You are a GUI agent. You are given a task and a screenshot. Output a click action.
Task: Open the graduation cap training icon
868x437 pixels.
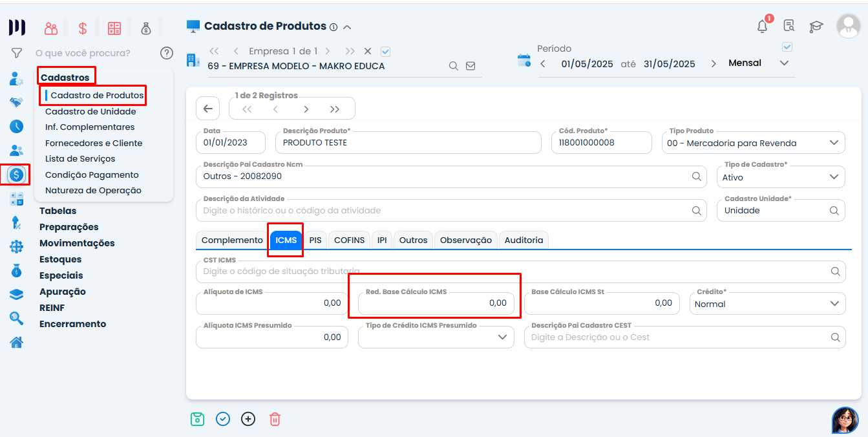pyautogui.click(x=816, y=27)
